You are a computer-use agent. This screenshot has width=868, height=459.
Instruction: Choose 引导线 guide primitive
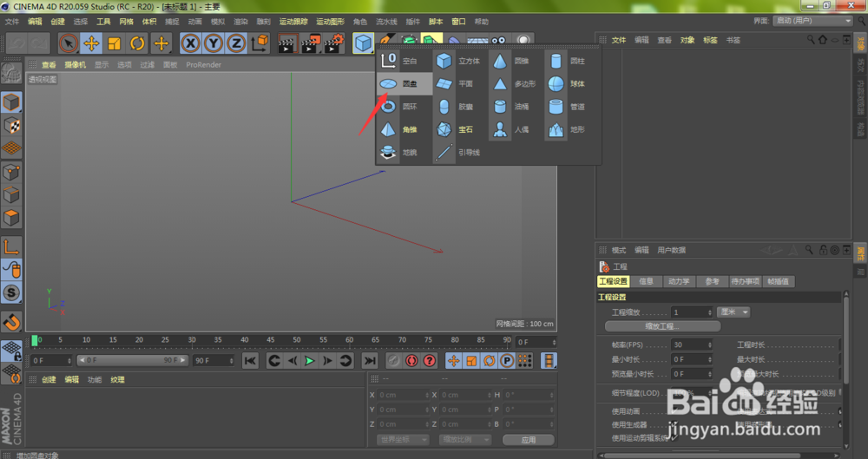click(460, 152)
